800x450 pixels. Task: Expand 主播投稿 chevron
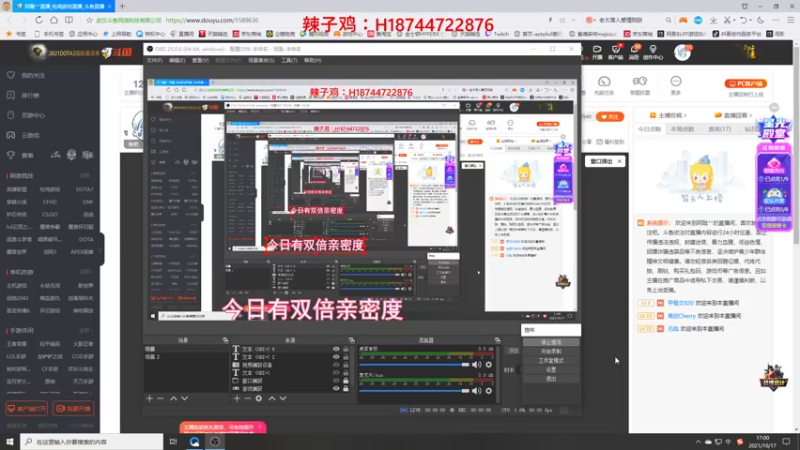click(685, 115)
